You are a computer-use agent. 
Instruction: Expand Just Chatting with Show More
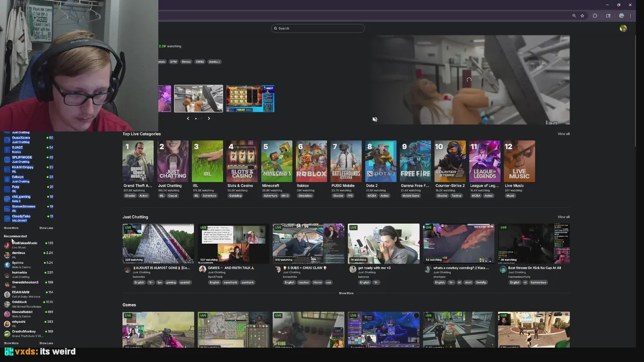coord(346,293)
